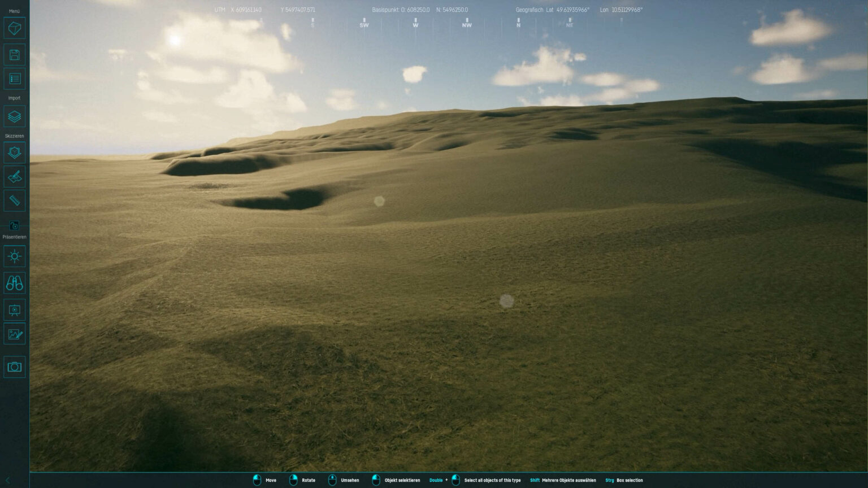Open the sun lighting settings
The image size is (868, 488).
[15, 256]
